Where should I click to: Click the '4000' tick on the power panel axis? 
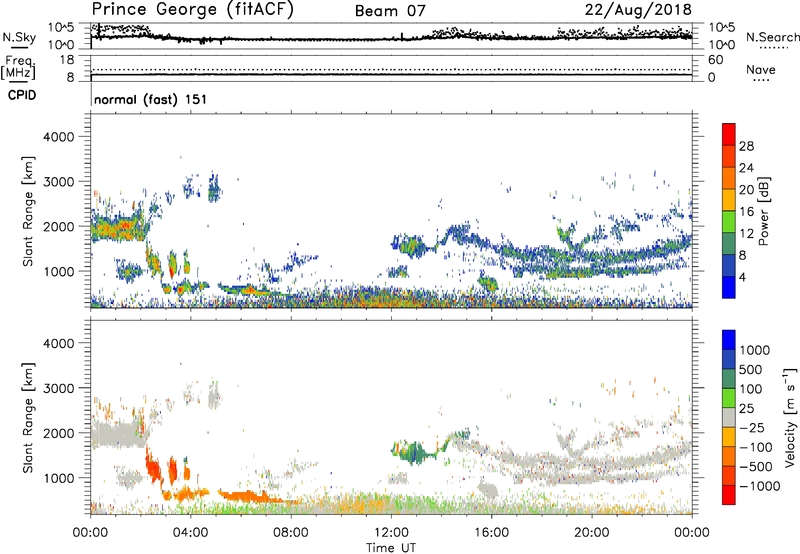[x=58, y=137]
